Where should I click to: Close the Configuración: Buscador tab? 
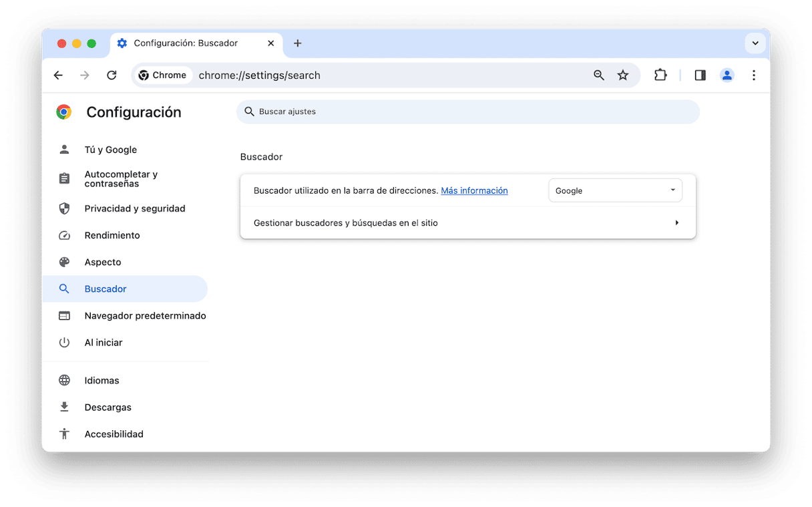pos(270,43)
